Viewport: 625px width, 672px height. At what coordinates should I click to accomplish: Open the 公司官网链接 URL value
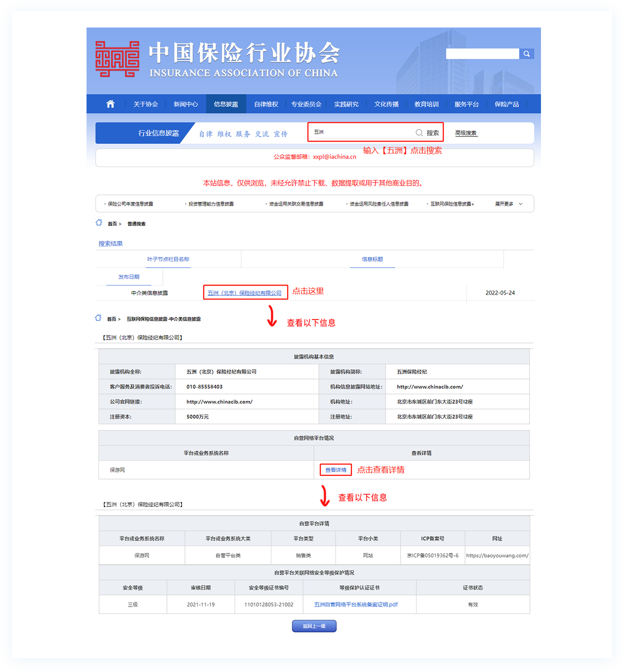click(219, 401)
